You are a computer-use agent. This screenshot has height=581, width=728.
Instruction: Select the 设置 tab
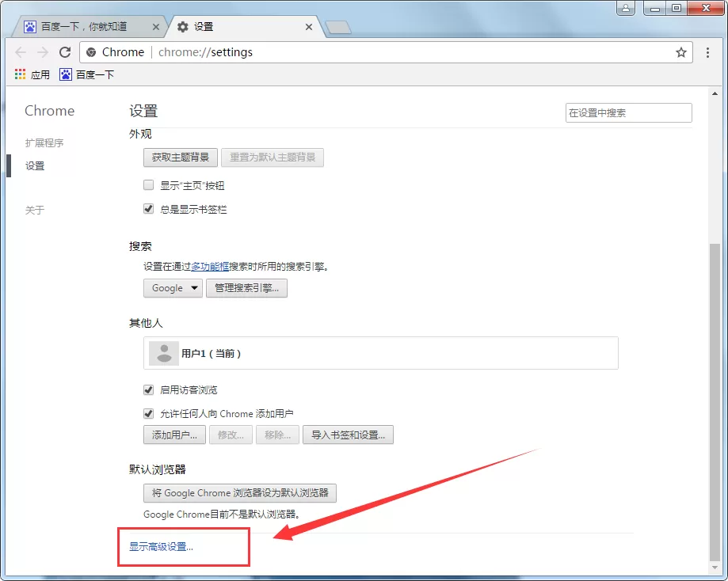tap(244, 27)
